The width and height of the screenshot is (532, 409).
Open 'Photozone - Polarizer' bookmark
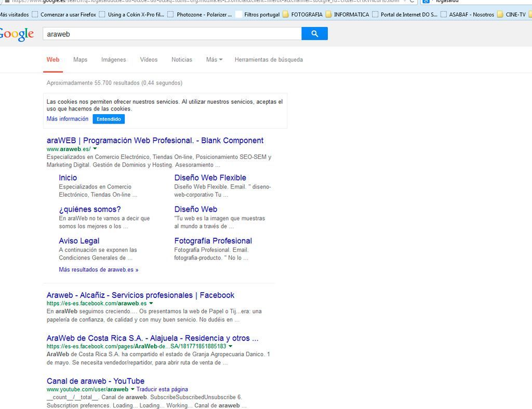(x=200, y=14)
